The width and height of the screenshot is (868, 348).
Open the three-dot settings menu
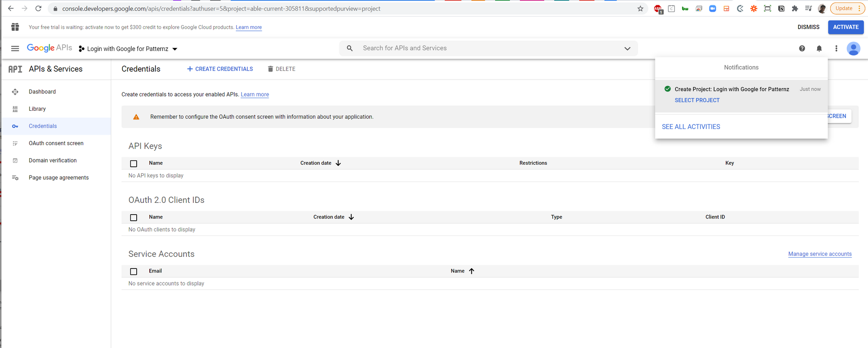click(x=836, y=49)
